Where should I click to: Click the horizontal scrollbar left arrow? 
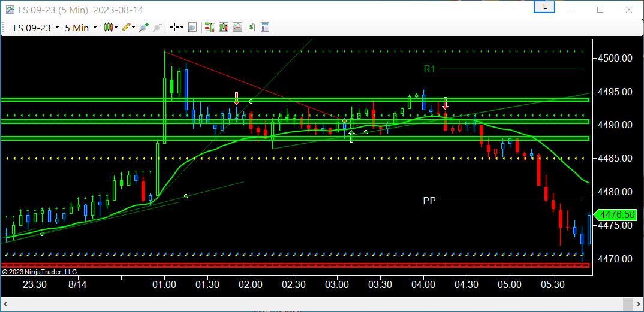pos(6,305)
